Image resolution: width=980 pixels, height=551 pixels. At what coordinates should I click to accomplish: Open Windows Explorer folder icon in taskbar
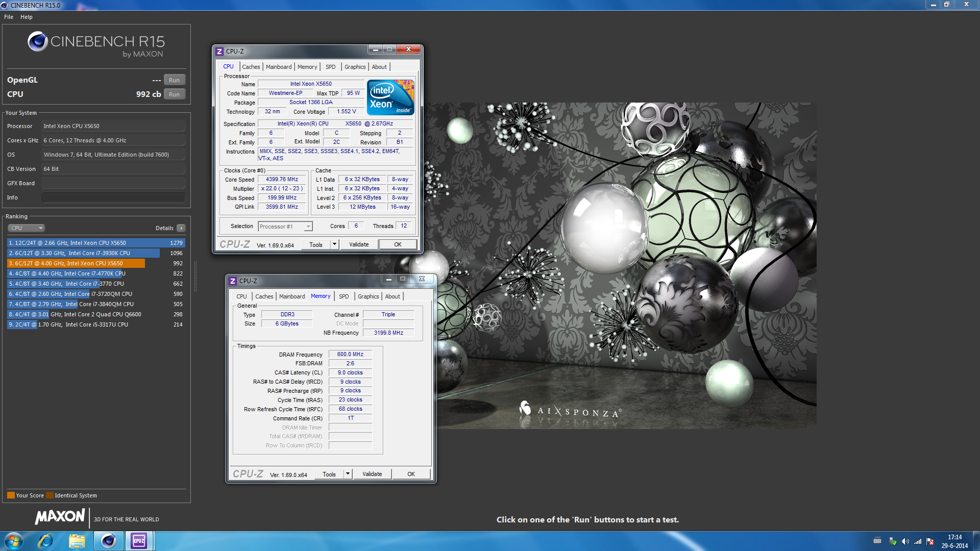point(77,541)
